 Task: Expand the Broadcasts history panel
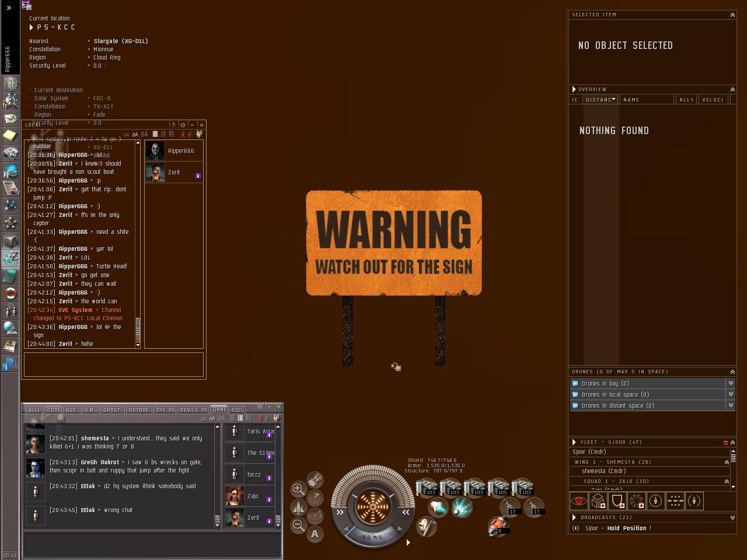732,517
